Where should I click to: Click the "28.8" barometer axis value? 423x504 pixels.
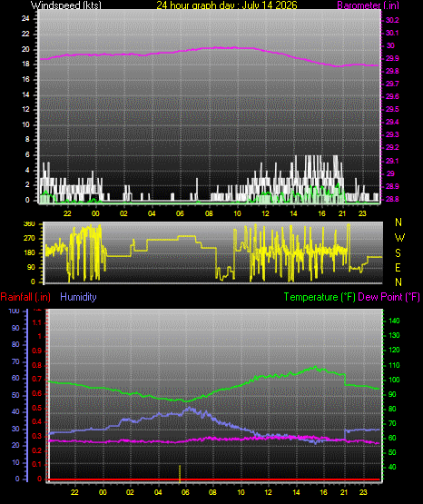(392, 199)
